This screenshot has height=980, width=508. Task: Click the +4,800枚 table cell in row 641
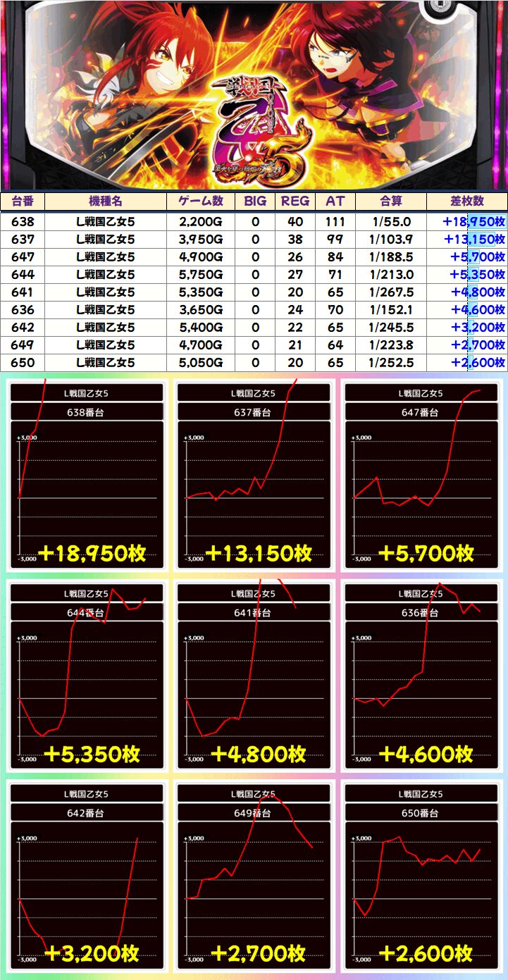pos(467,292)
